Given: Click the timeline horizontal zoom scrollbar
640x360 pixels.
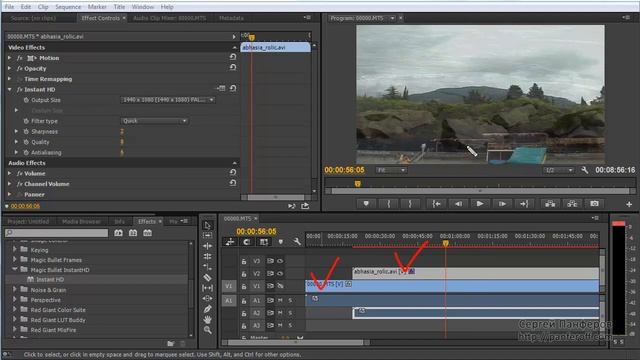Looking at the screenshot, I should (x=296, y=343).
